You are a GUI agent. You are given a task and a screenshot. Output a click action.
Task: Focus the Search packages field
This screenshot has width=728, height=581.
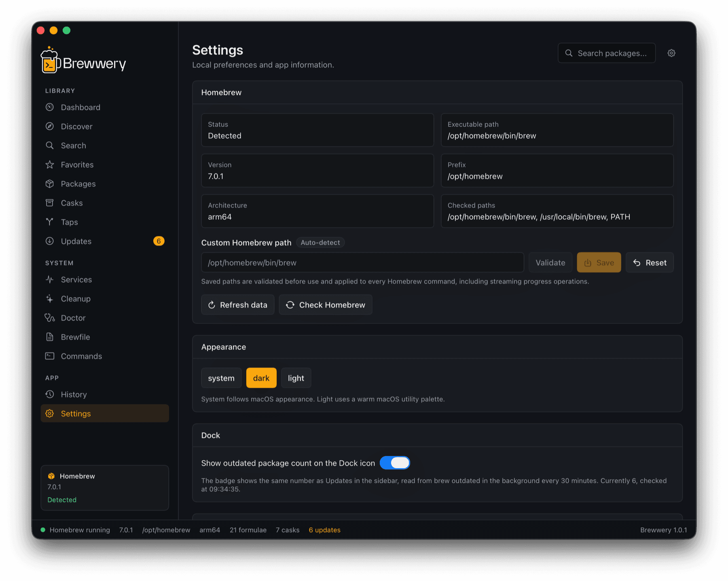coord(607,53)
